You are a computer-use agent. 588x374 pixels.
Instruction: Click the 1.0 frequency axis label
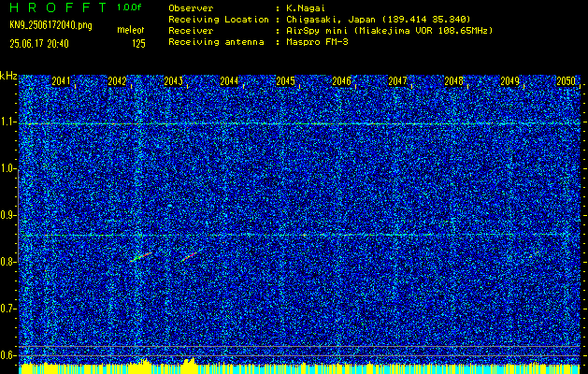coord(7,168)
